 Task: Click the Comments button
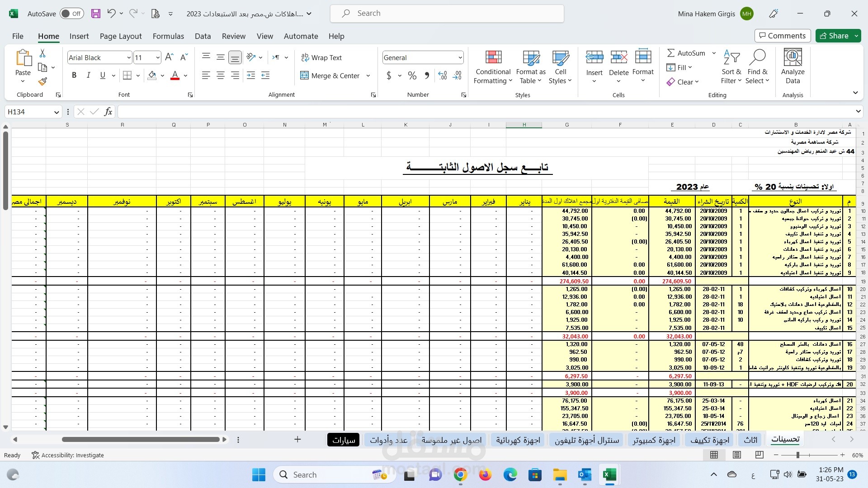783,36
